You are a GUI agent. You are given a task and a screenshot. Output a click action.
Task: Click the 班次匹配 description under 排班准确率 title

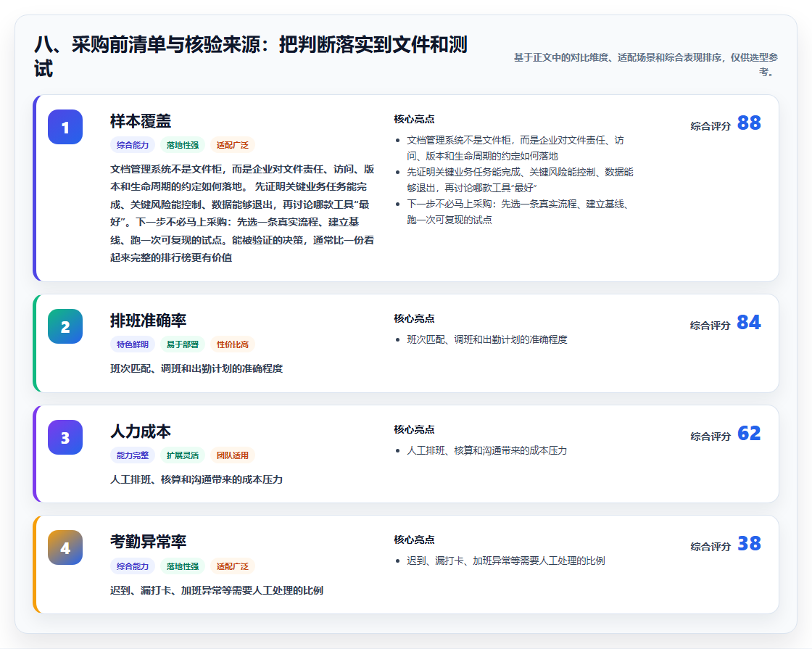click(x=196, y=368)
